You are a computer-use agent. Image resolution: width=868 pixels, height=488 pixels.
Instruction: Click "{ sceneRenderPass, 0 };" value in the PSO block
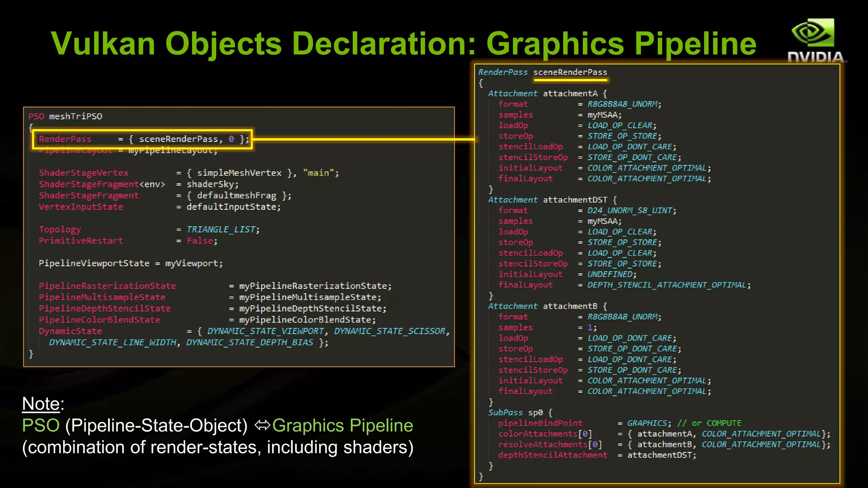pos(189,139)
